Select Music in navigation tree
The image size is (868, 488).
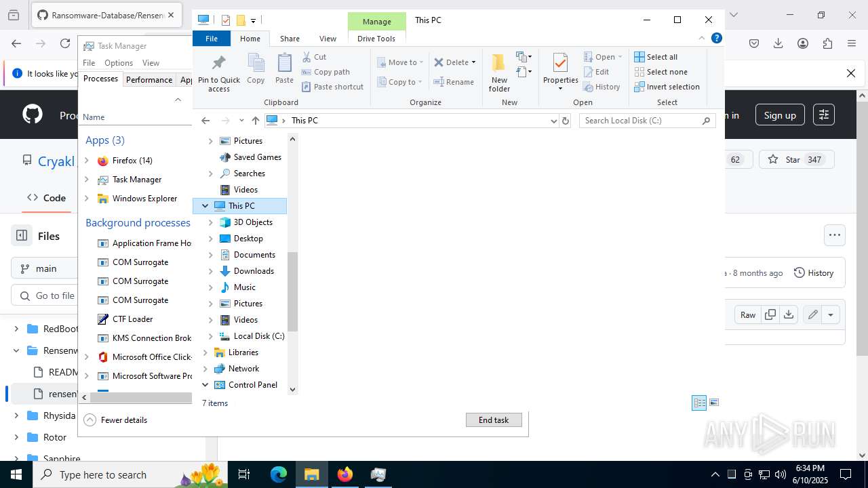[x=244, y=287]
